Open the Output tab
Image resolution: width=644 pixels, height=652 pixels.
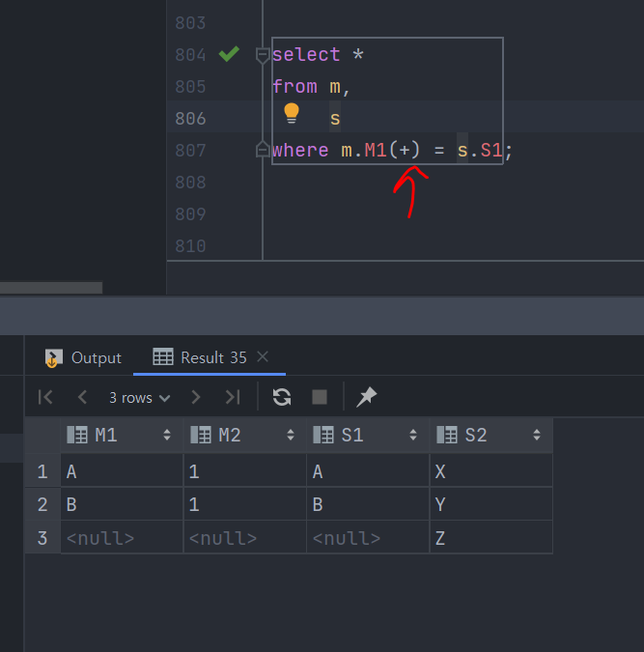pos(83,357)
